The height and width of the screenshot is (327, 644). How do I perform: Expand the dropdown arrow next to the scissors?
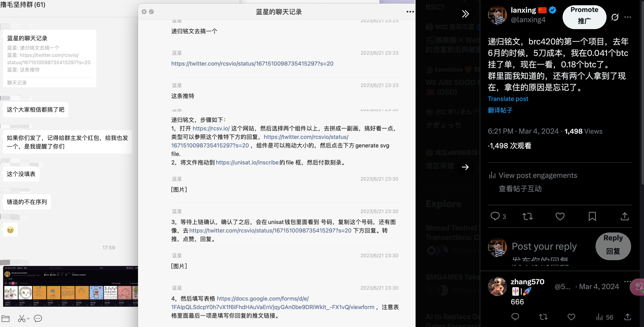tap(28, 318)
